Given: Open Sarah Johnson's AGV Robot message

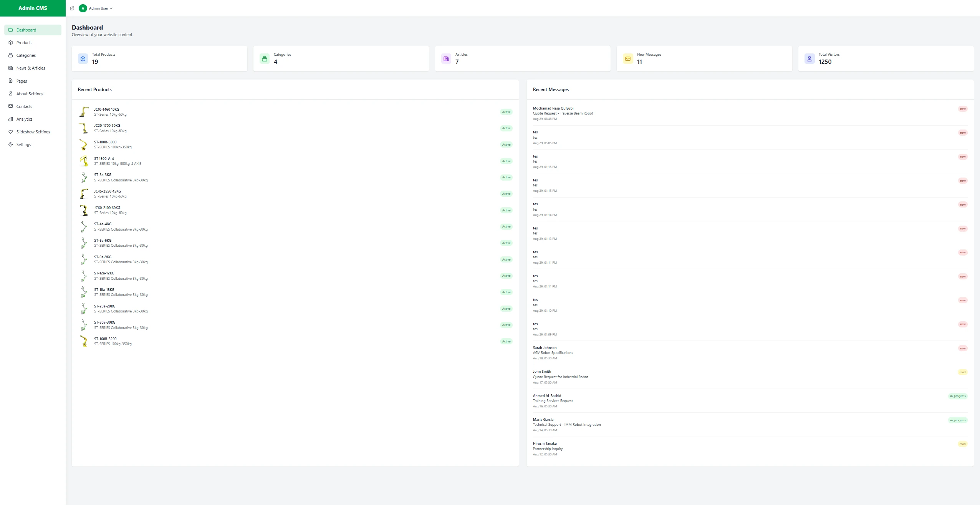Looking at the screenshot, I should tap(553, 352).
